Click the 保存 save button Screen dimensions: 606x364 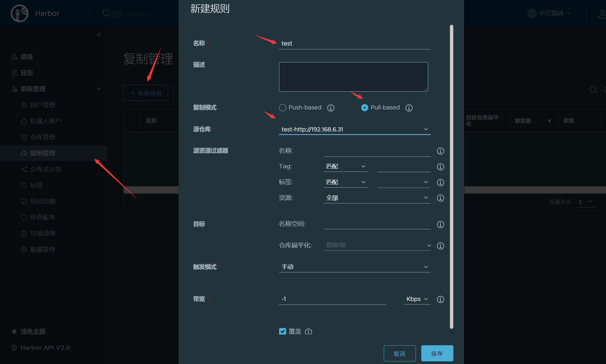coord(437,353)
